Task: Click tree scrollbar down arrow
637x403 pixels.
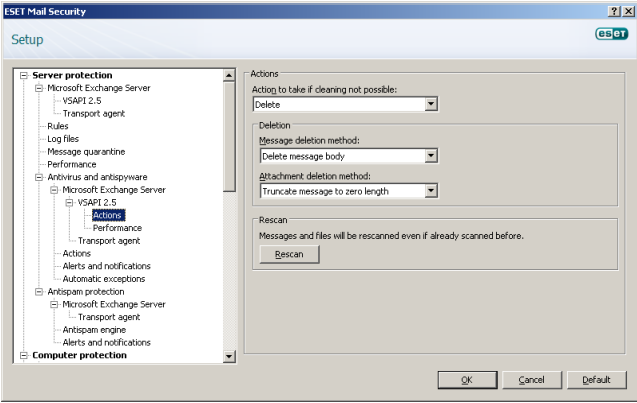Action: click(229, 357)
